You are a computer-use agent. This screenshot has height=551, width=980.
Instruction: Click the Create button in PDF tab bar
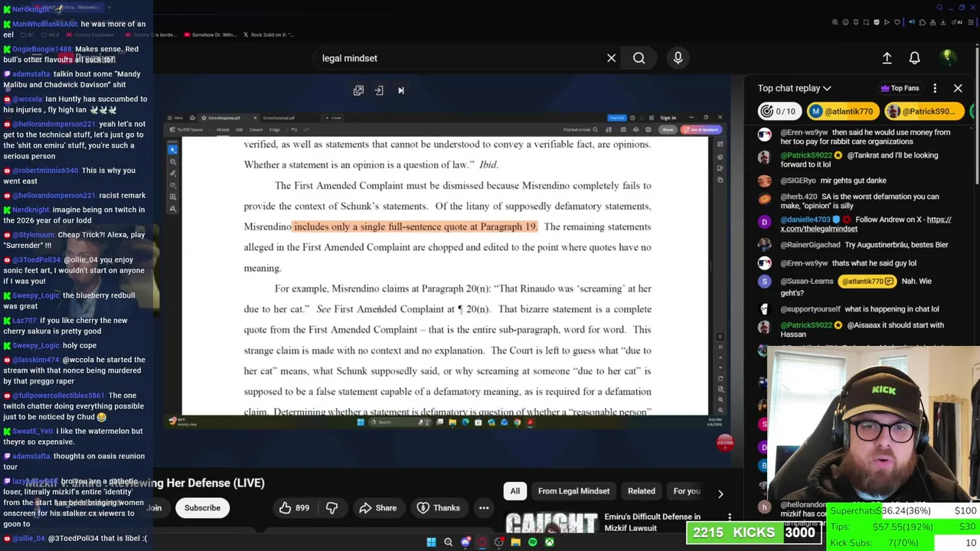333,118
